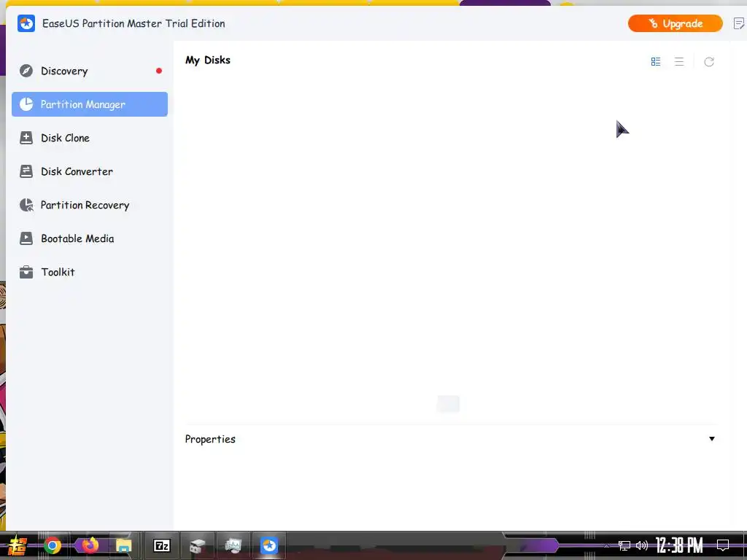The image size is (747, 560).
Task: Click the Upgrade button
Action: point(675,23)
